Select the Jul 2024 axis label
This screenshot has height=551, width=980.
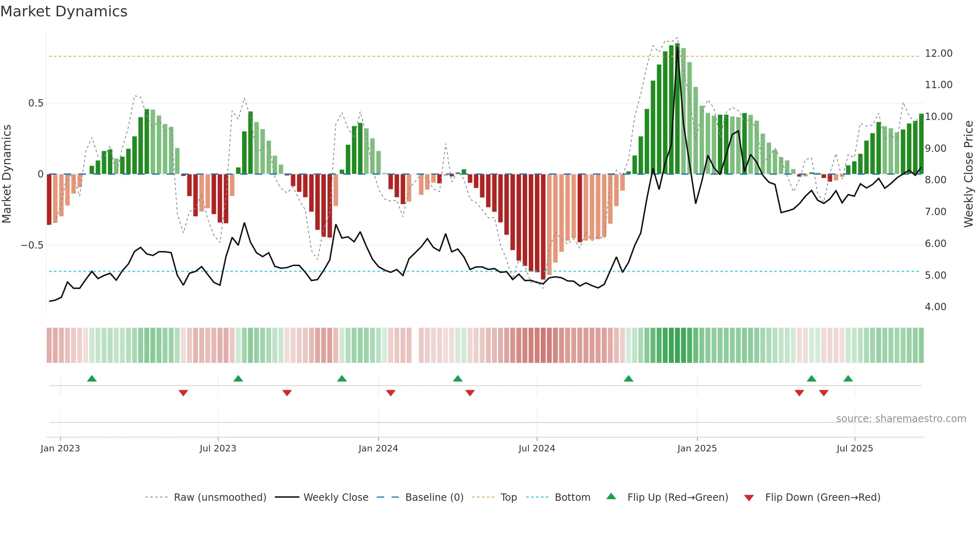[537, 448]
